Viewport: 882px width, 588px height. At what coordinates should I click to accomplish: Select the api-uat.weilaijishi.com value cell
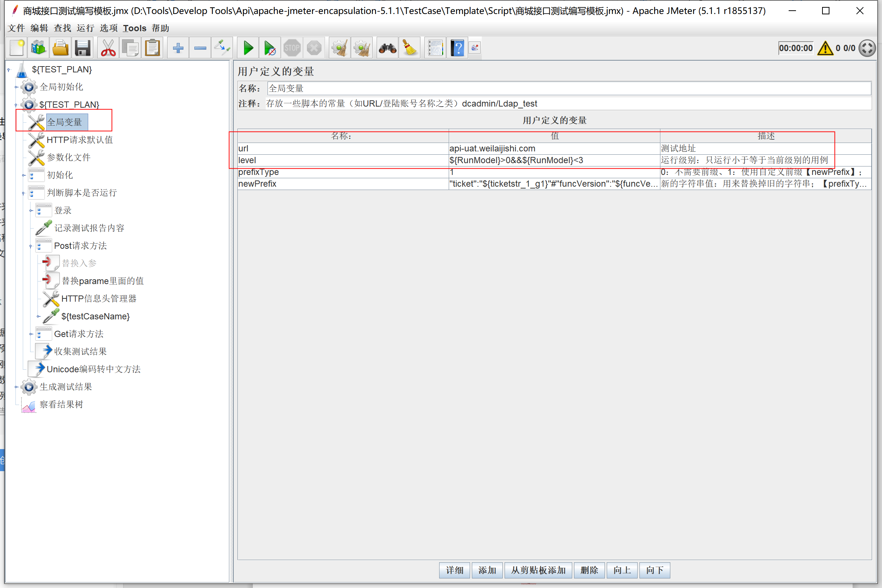(x=554, y=148)
